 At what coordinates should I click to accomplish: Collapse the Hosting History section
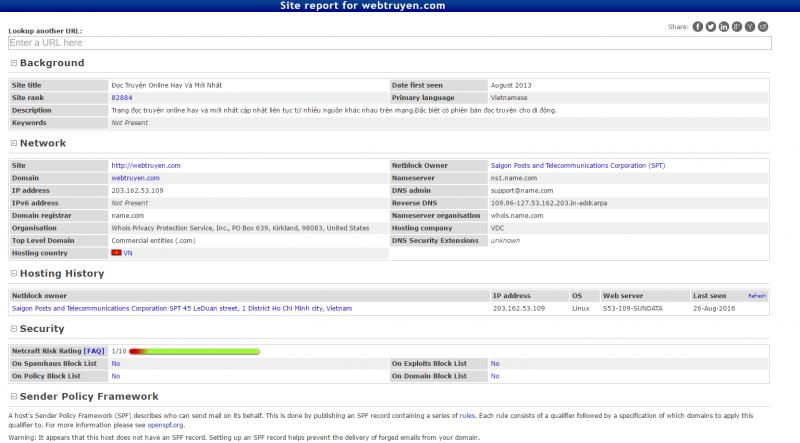pyautogui.click(x=14, y=273)
